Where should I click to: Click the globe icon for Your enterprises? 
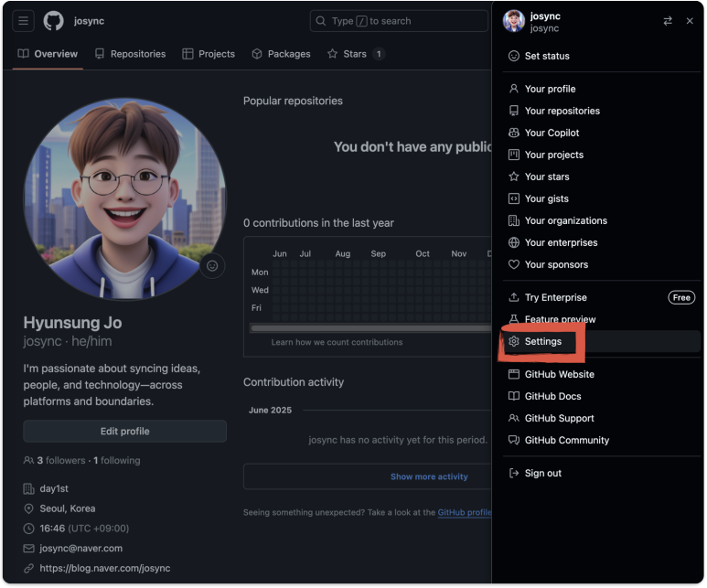[x=514, y=242]
